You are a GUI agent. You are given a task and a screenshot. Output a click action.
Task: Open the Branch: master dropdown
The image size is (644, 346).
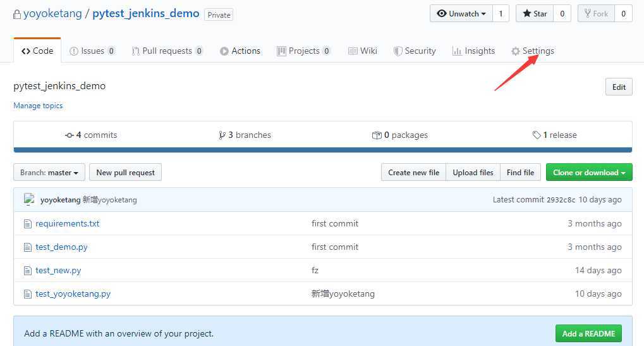tap(49, 172)
